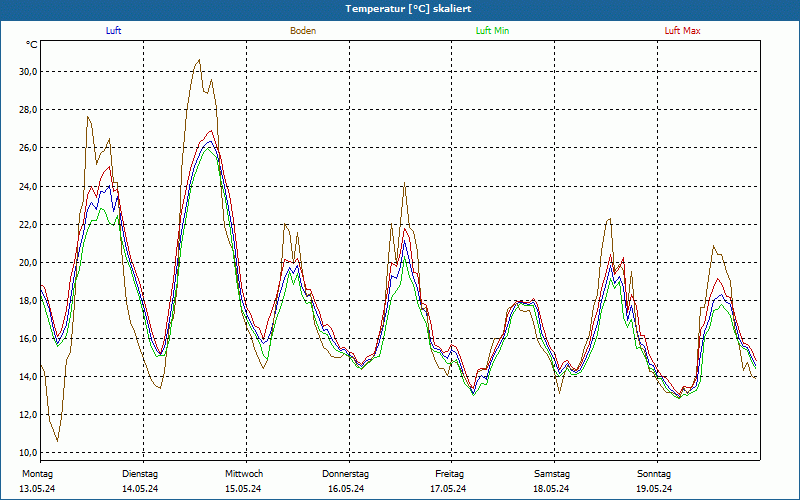Click the Boden curve peak above 30 °C
The image size is (800, 500).
pos(199,60)
